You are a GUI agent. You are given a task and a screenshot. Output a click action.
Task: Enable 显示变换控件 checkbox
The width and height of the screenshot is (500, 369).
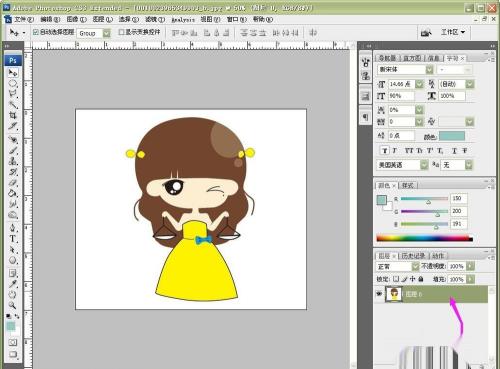pos(121,32)
